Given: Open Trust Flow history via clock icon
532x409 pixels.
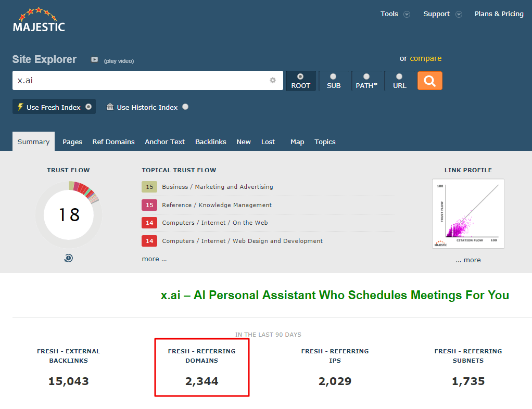Looking at the screenshot, I should 68,258.
